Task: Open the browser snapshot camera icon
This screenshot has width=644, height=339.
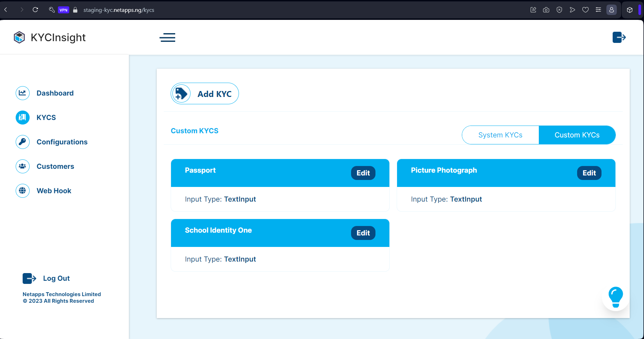Action: click(546, 10)
